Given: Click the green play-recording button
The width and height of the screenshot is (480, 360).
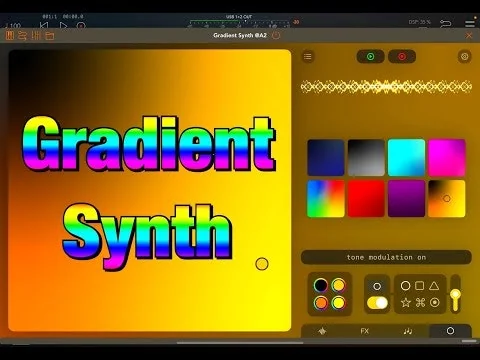Looking at the screenshot, I should 370,57.
